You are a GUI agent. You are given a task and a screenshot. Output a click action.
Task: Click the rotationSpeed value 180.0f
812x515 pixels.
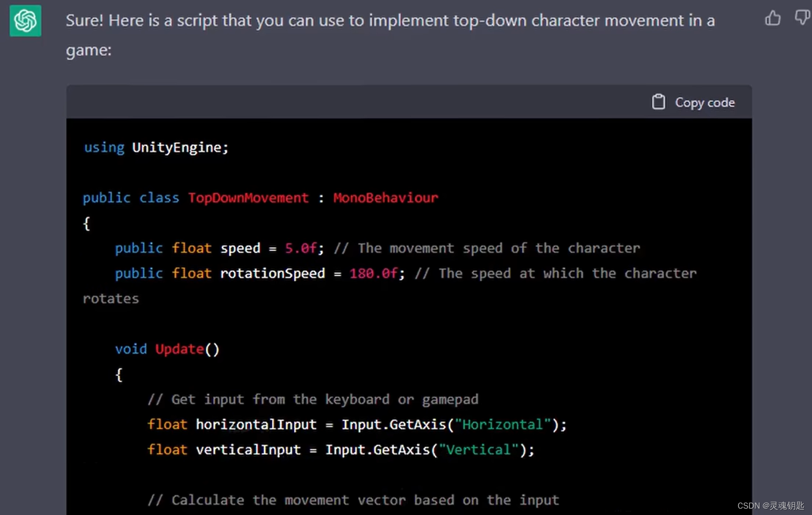pos(374,273)
